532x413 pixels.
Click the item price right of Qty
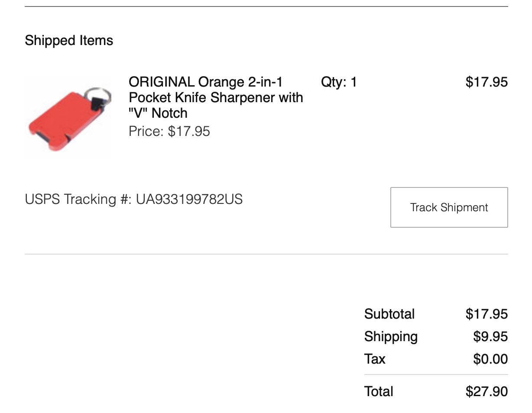pyautogui.click(x=486, y=82)
